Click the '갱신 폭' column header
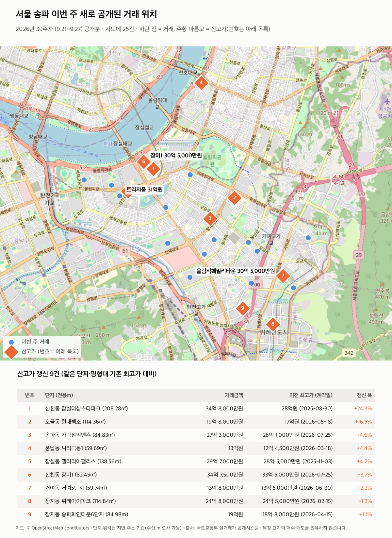Image resolution: width=392 pixels, height=538 pixels. click(x=365, y=395)
